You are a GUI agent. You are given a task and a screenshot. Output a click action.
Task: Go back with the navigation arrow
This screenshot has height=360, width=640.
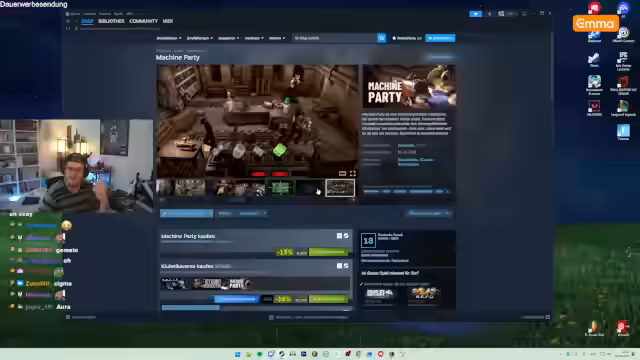coord(68,21)
